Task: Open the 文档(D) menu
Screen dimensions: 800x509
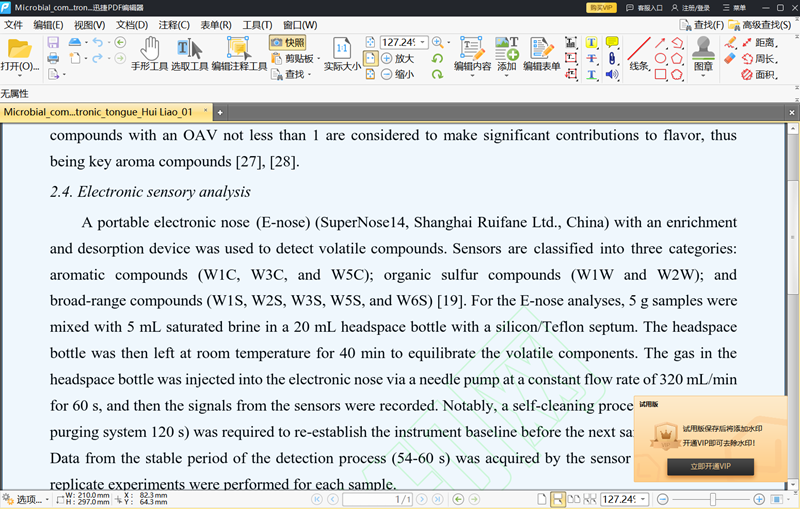Action: [x=132, y=25]
